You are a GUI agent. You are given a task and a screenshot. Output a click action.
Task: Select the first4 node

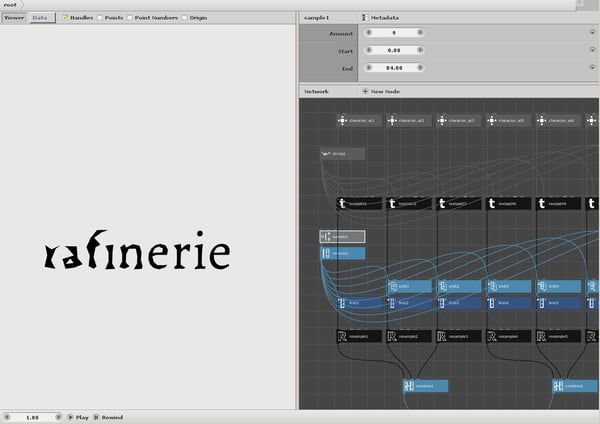pos(508,303)
